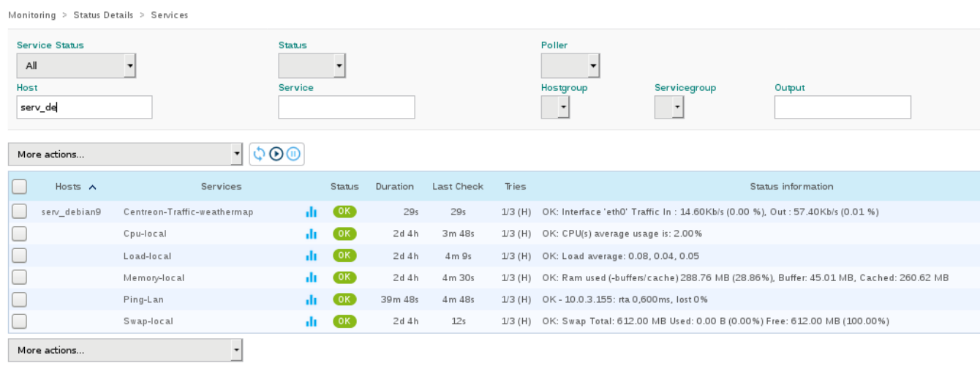Viewport: 980px width, 369px height.
Task: Open graph icon for Ping-Lan service
Action: pyautogui.click(x=311, y=299)
